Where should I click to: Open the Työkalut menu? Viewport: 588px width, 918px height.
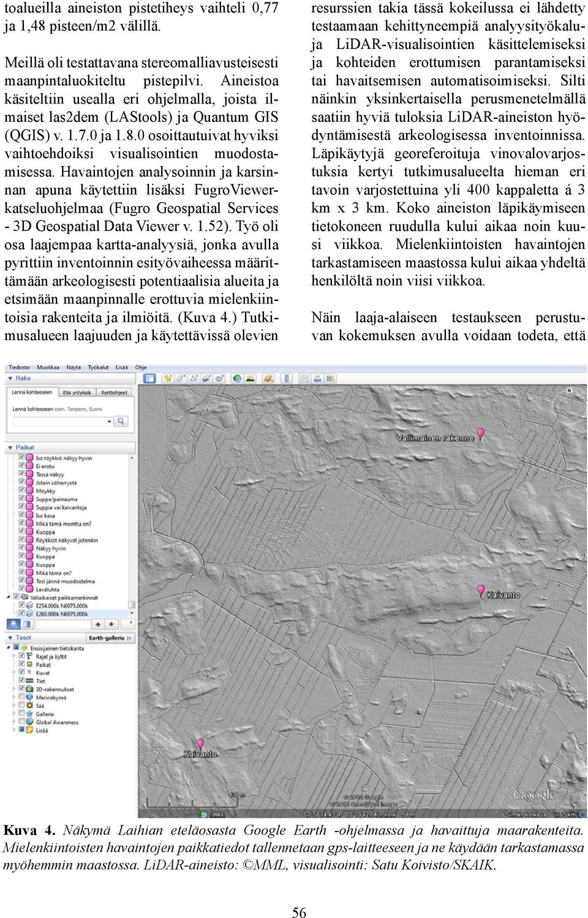pos(98,367)
